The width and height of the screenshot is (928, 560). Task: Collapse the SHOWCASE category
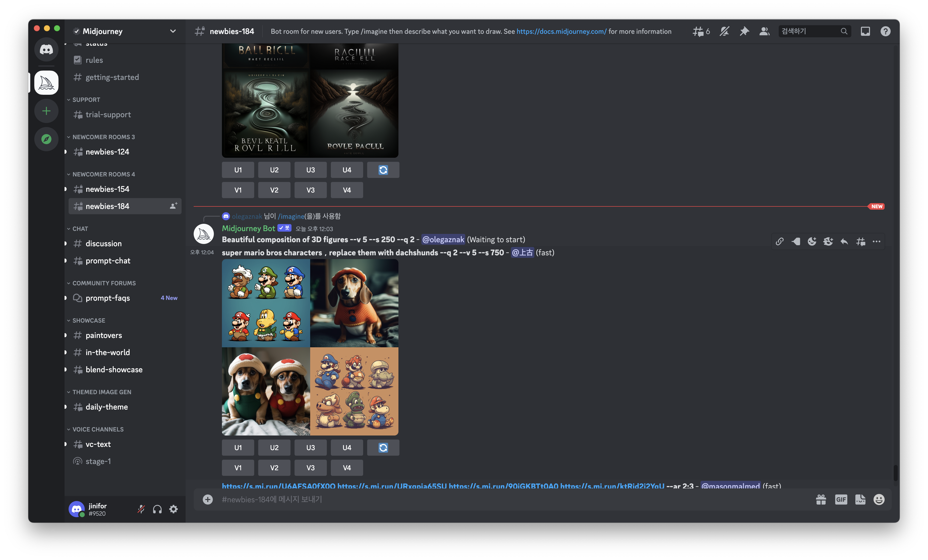(x=89, y=320)
